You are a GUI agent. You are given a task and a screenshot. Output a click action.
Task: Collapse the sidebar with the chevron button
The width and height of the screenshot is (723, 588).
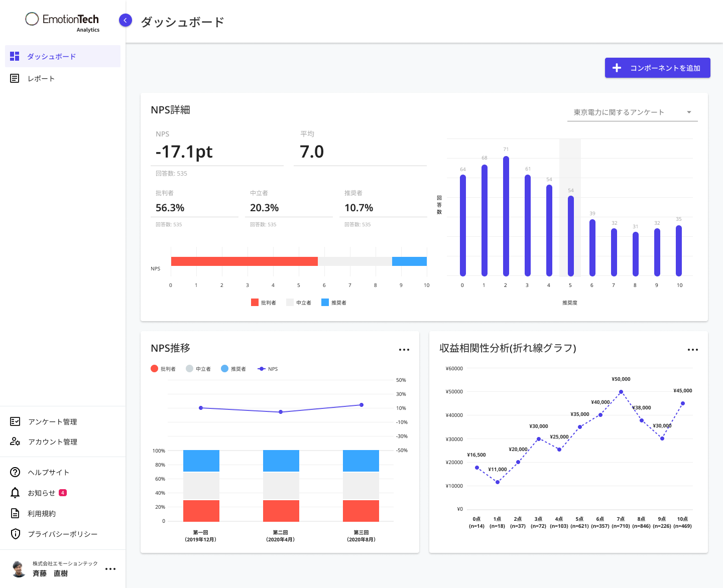pyautogui.click(x=125, y=20)
